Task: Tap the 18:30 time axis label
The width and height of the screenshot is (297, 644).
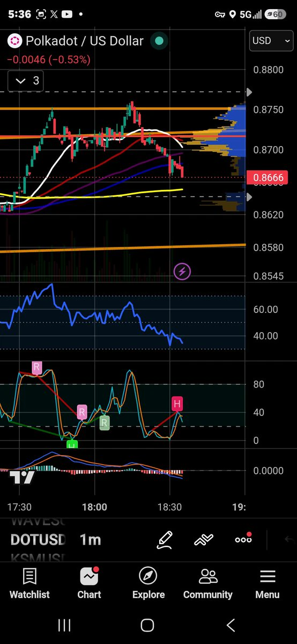Action: [169, 507]
